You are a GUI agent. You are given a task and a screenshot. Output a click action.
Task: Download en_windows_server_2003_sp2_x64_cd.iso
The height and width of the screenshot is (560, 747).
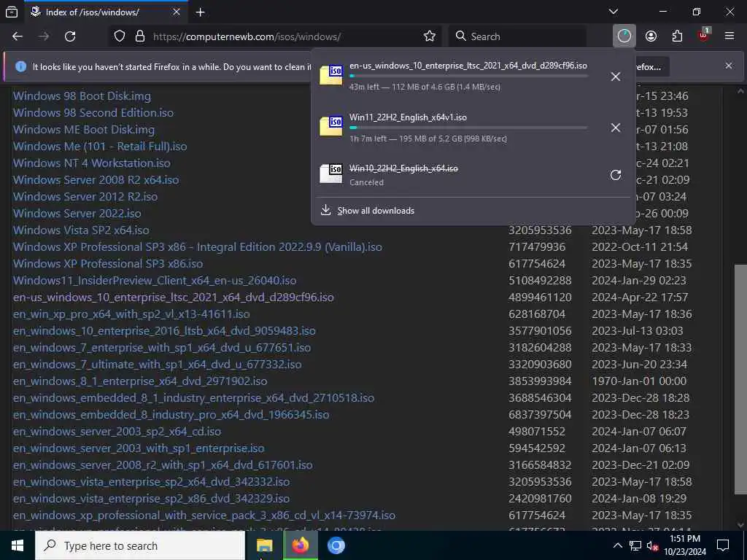tap(117, 432)
